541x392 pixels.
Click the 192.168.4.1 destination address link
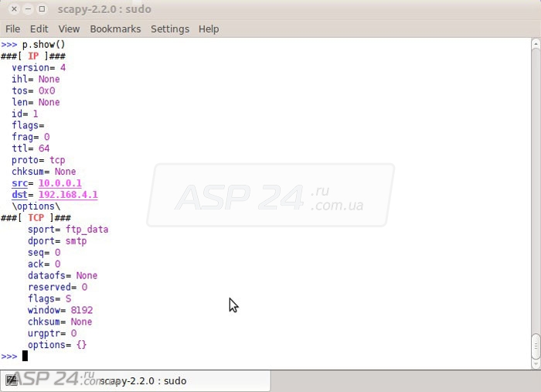[x=68, y=195]
